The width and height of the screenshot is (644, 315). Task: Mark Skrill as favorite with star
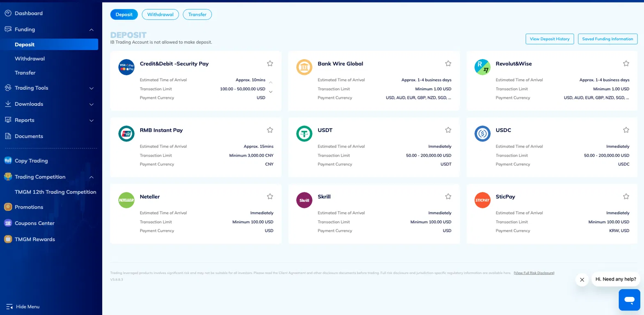coord(448,196)
